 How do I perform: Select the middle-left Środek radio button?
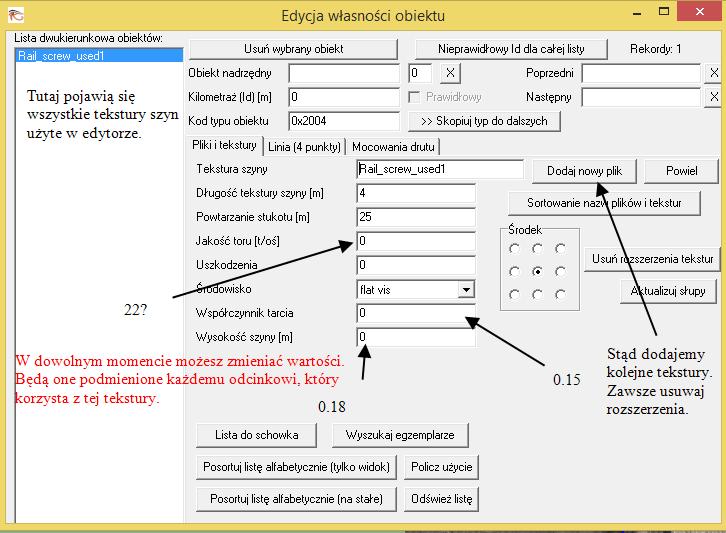point(514,271)
